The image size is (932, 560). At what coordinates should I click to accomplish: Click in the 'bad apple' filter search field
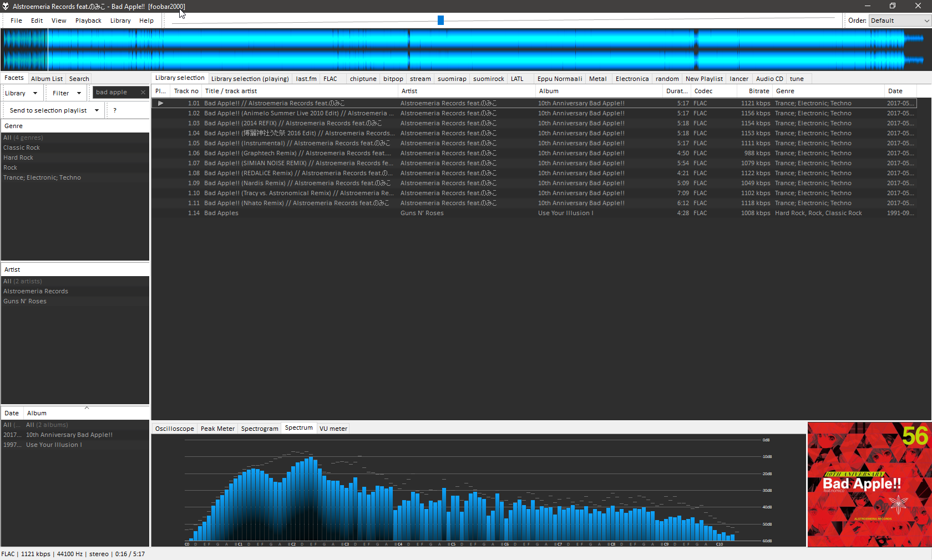pyautogui.click(x=115, y=93)
